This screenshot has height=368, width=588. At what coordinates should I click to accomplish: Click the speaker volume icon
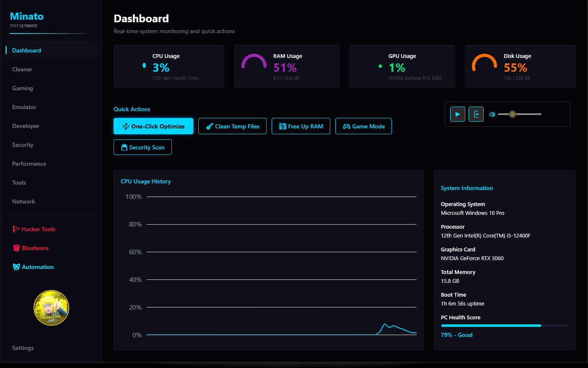492,114
